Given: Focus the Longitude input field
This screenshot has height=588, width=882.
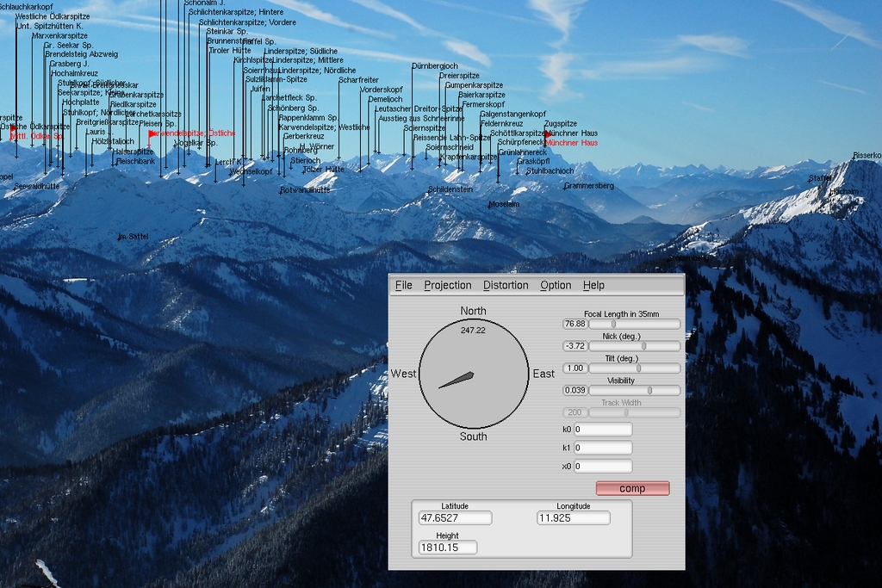Looking at the screenshot, I should (573, 518).
